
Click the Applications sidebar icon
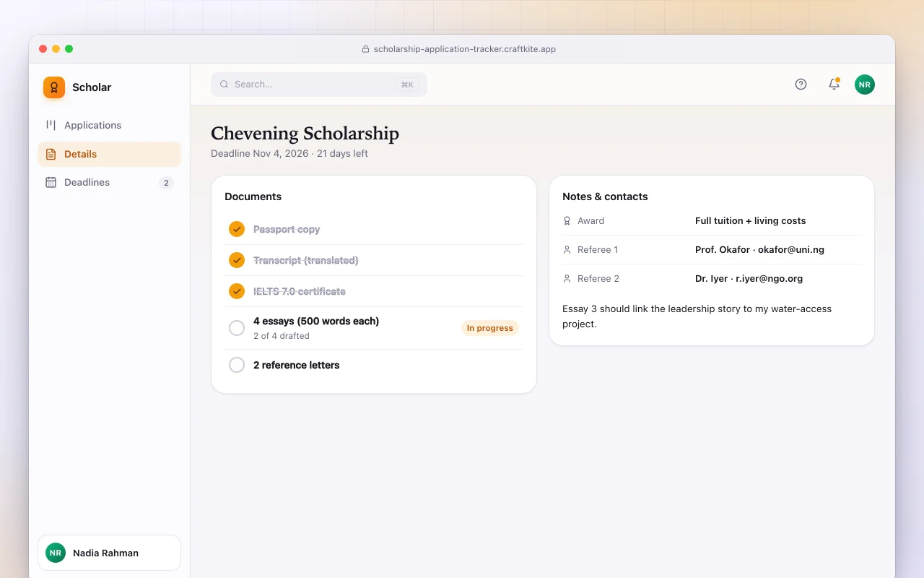click(x=51, y=125)
